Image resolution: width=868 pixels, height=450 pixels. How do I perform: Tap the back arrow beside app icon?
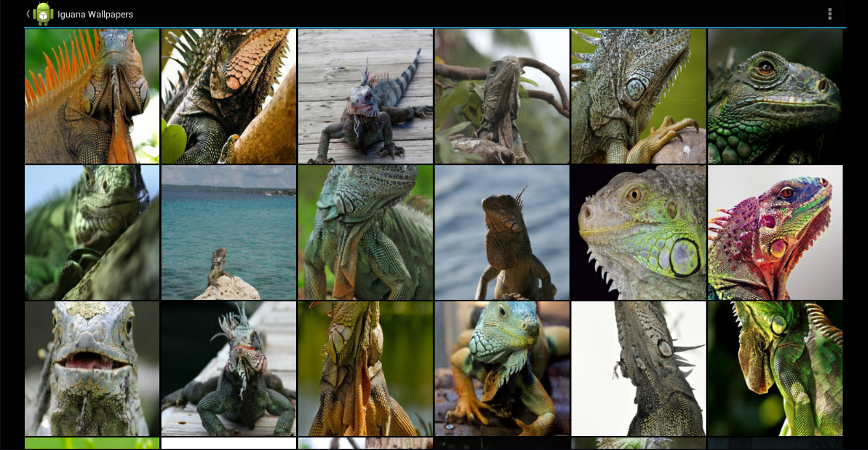[x=28, y=14]
